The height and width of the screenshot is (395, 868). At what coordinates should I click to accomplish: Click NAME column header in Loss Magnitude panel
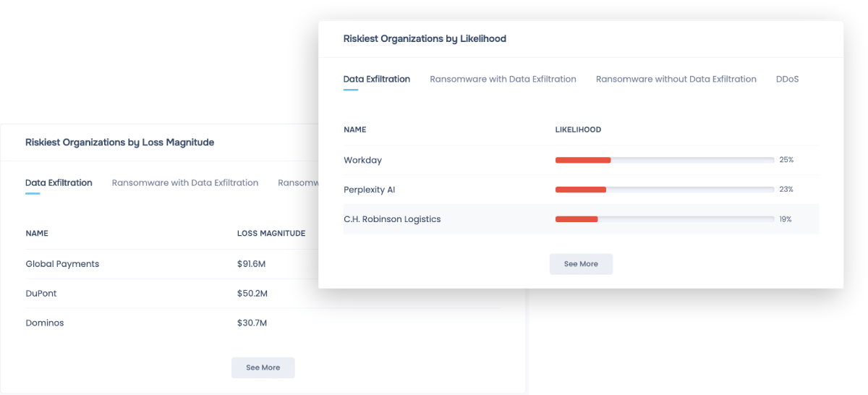(x=37, y=234)
